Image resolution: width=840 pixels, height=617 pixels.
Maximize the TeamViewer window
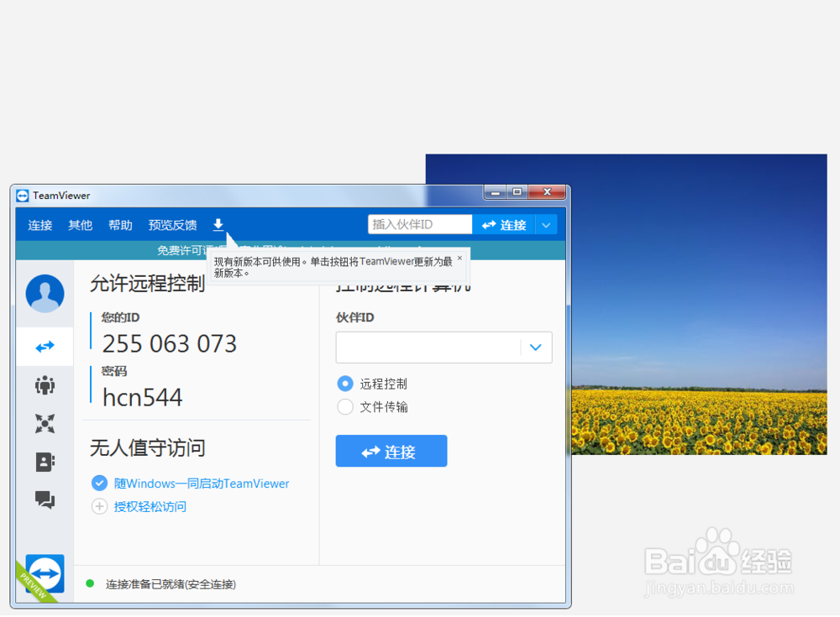coord(517,191)
